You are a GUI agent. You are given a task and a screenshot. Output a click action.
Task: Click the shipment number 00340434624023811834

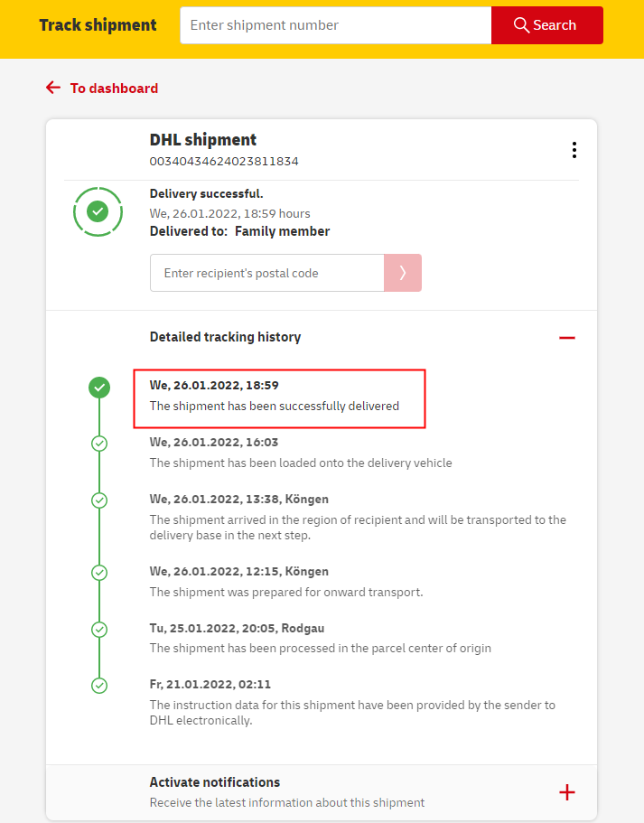click(x=224, y=162)
